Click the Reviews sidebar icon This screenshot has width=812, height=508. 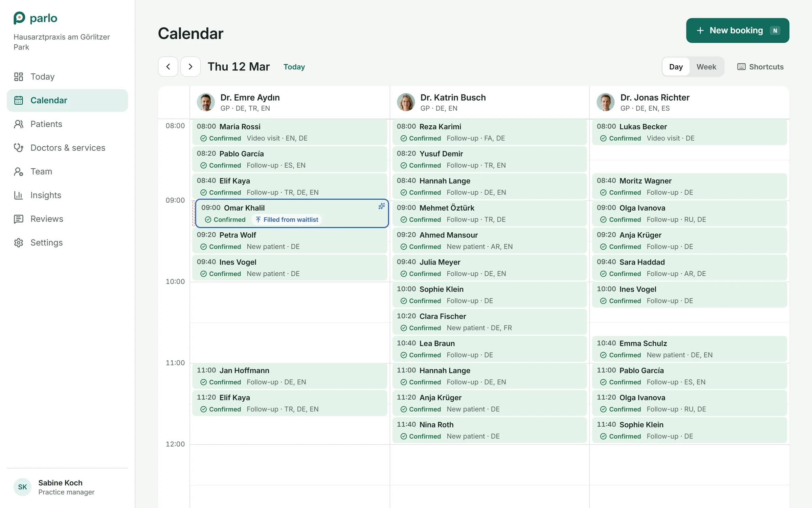coord(19,219)
